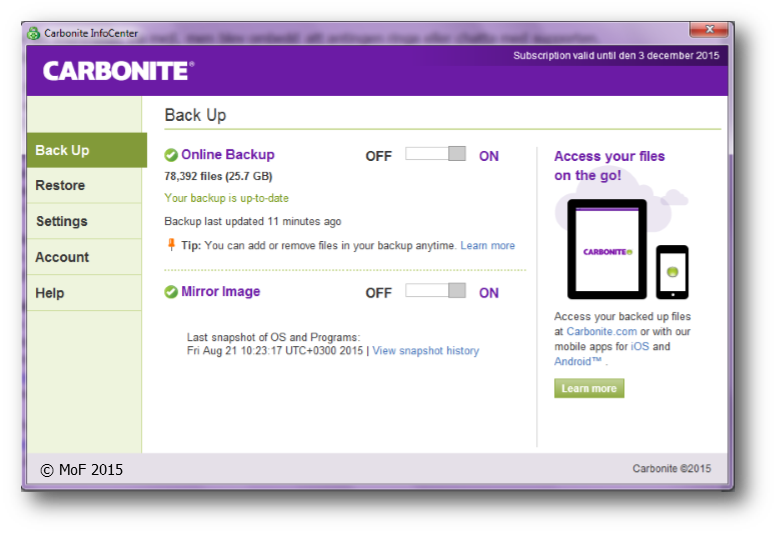Click the green Learn more button

tap(589, 388)
